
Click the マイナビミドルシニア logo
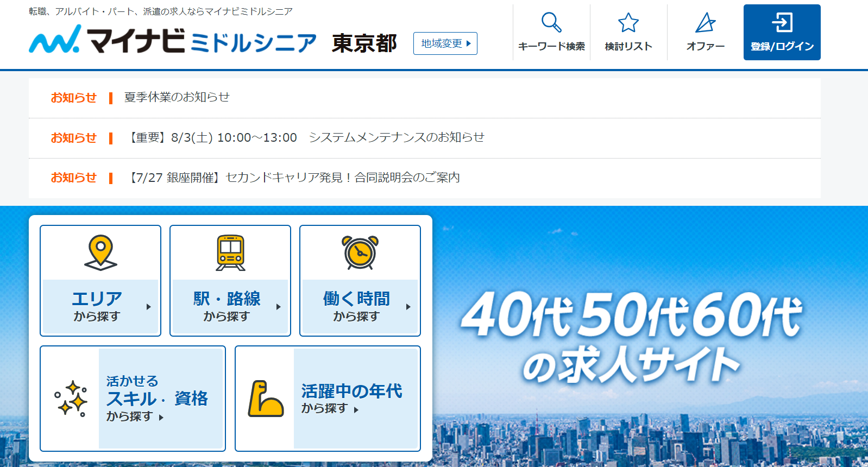[173, 41]
